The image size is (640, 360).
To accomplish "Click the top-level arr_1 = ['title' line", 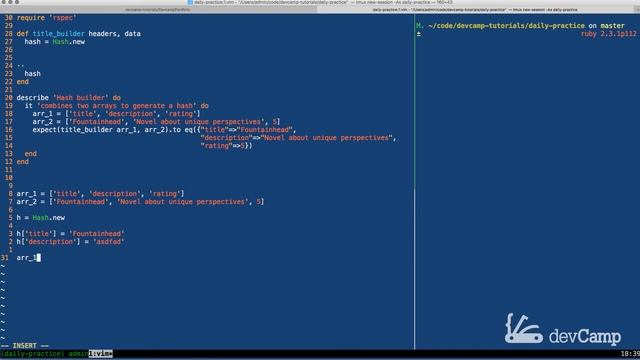I will pyautogui.click(x=100, y=193).
